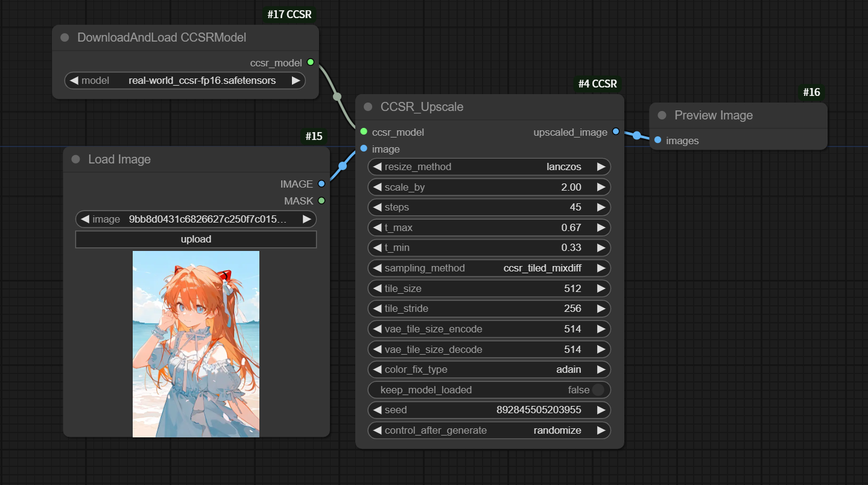Image resolution: width=868 pixels, height=485 pixels.
Task: Click the upscaled_image output port
Action: [x=615, y=132]
